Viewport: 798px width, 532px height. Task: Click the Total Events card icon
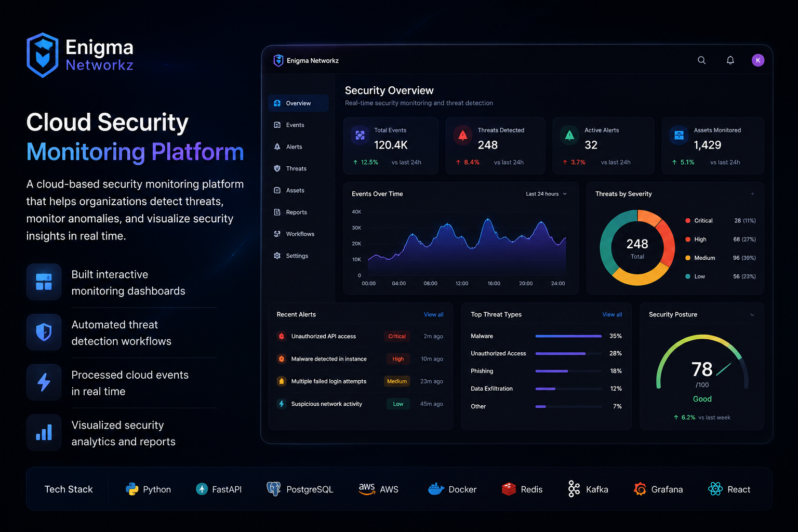360,136
